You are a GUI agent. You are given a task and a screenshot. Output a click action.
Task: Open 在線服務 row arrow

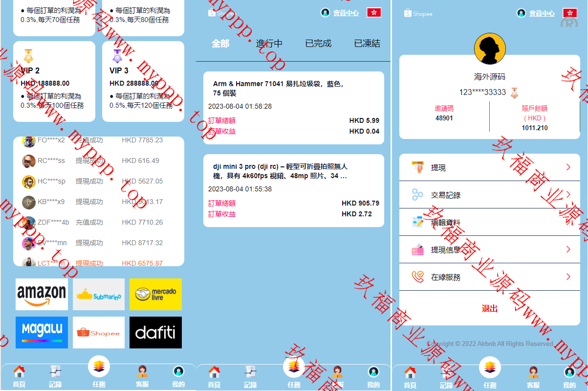coord(568,277)
